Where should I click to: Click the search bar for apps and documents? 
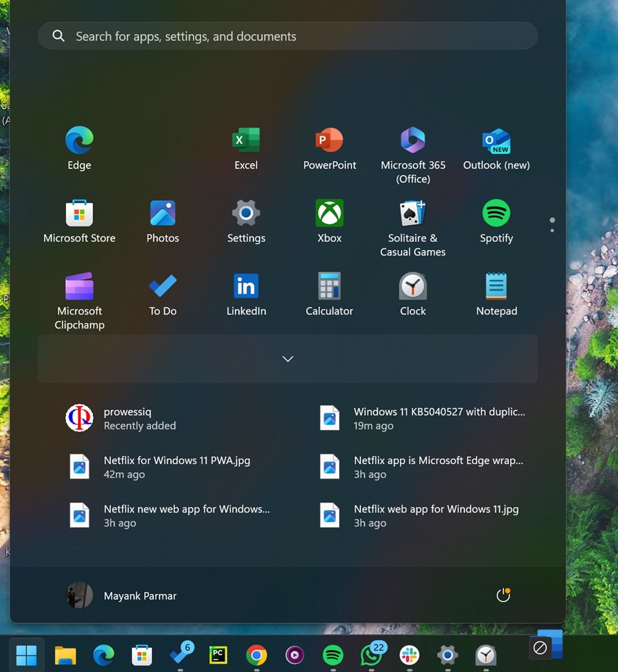287,35
